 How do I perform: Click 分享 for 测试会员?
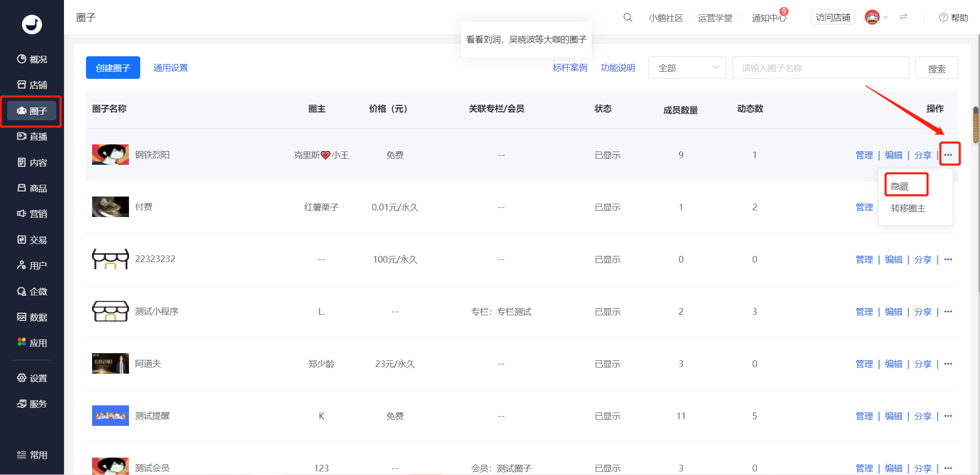(x=923, y=468)
